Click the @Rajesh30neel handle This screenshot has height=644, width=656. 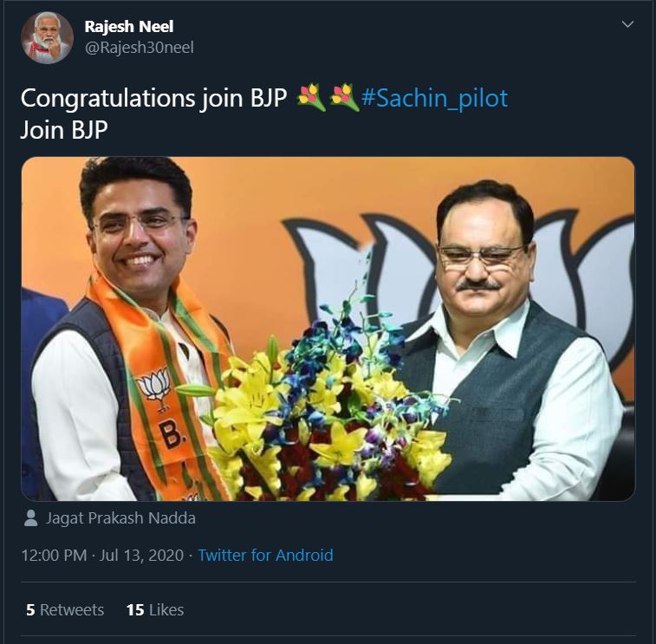coord(139,48)
